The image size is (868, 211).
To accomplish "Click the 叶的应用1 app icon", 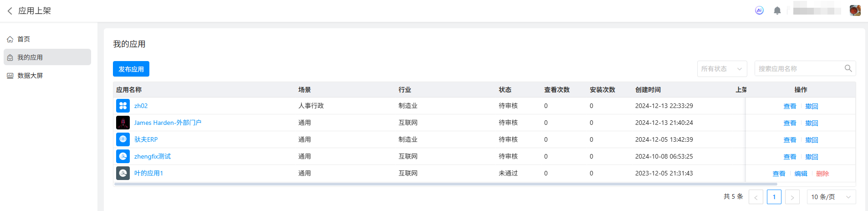I will 123,173.
